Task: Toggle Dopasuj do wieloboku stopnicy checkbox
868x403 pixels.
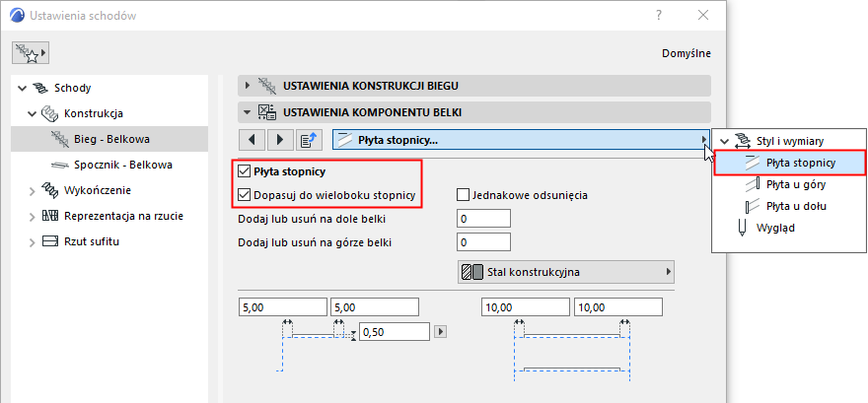Action: tap(244, 194)
